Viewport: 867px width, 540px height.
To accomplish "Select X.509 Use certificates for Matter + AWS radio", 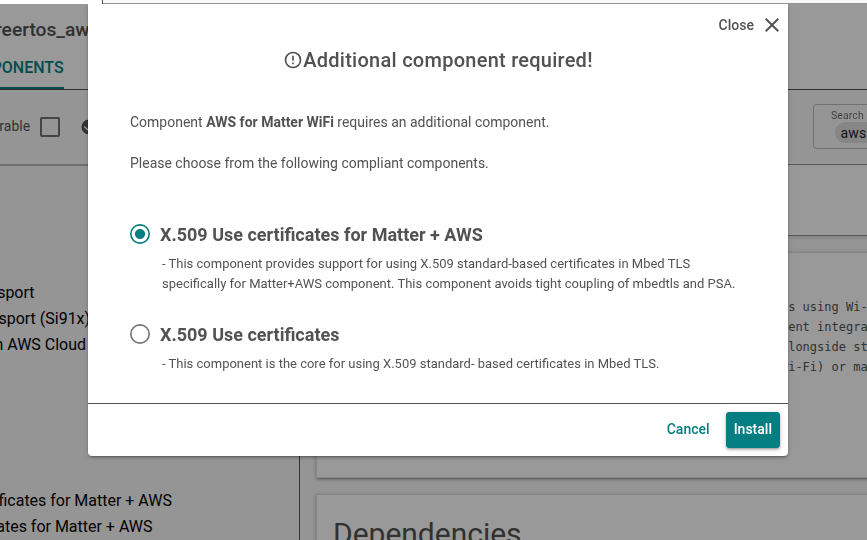I will click(x=140, y=234).
